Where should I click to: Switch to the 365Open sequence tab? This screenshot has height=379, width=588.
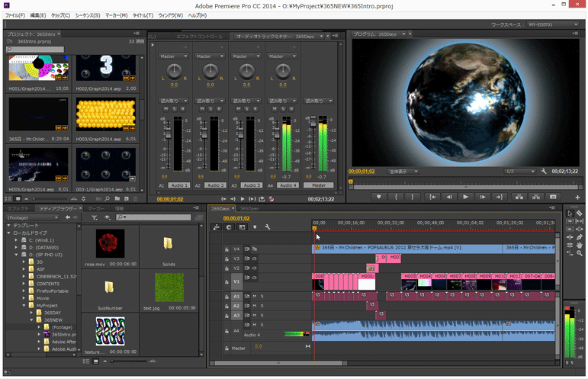[249, 208]
